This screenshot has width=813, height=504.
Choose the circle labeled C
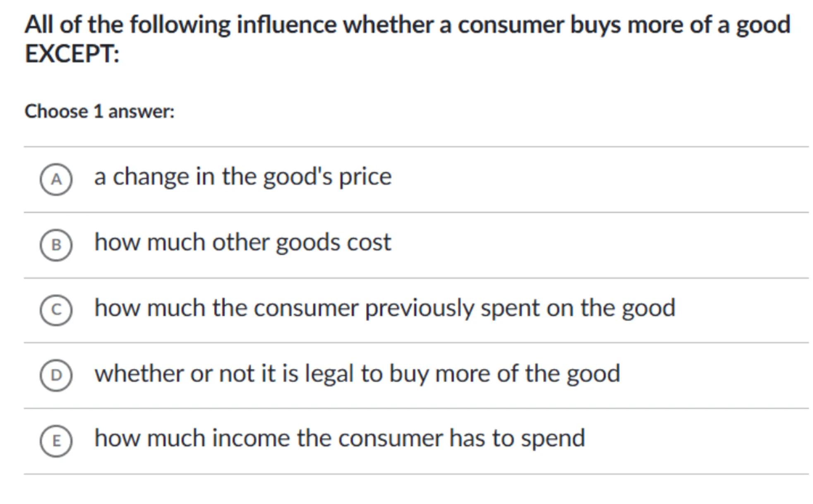(x=56, y=310)
